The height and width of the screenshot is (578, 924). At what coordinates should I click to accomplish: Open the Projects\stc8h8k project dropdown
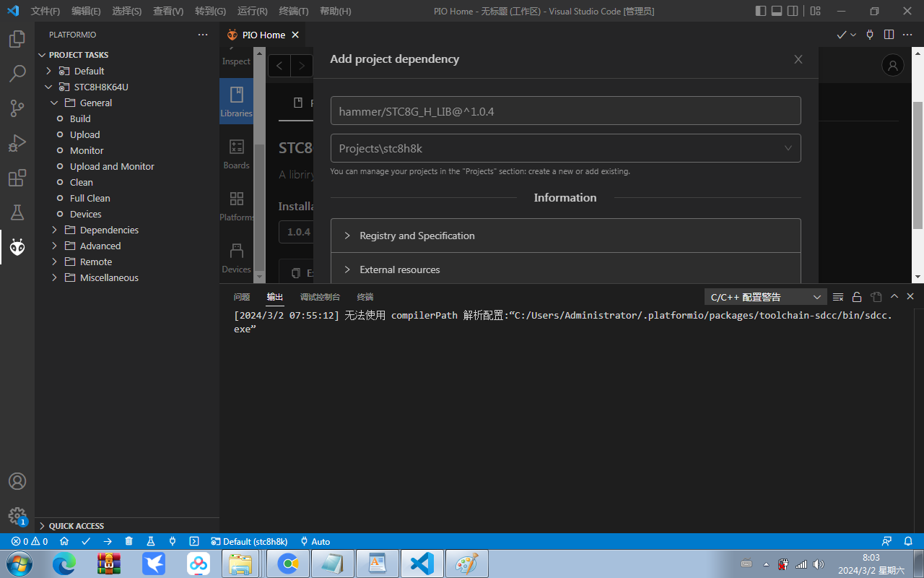tap(566, 148)
